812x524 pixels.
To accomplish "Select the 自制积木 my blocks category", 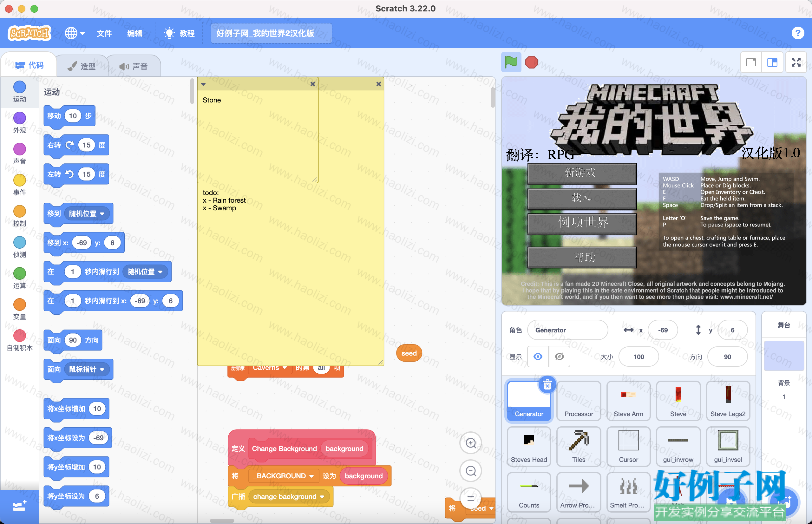I will click(x=20, y=341).
